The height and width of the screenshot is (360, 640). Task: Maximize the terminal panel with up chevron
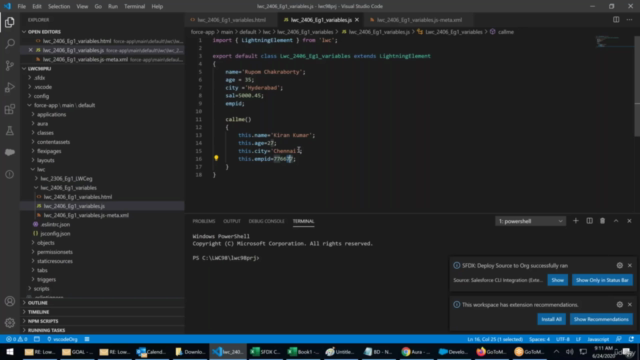[x=616, y=221]
